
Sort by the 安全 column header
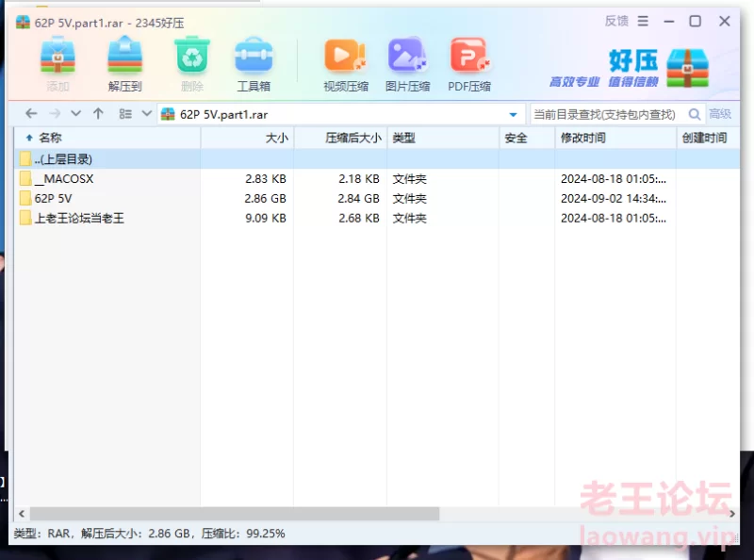(527, 138)
